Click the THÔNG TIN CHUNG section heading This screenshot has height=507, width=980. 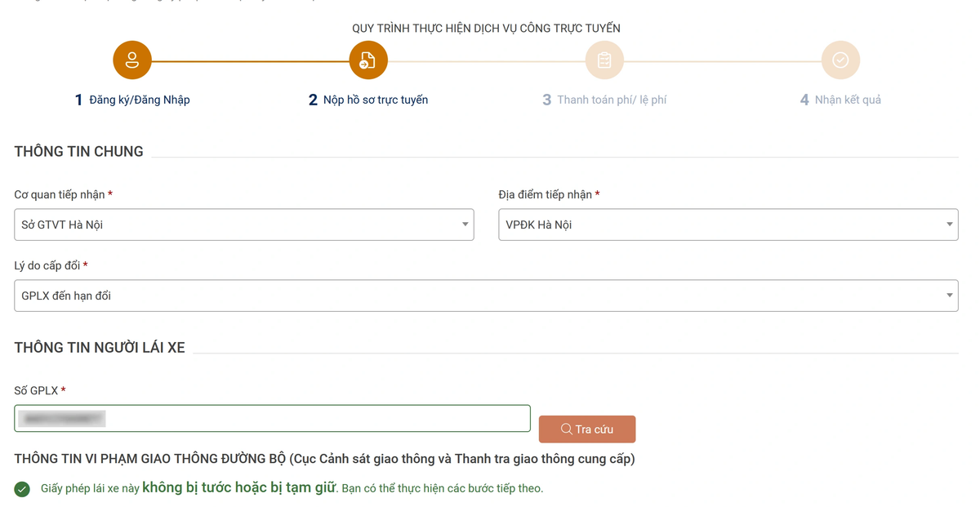click(78, 151)
